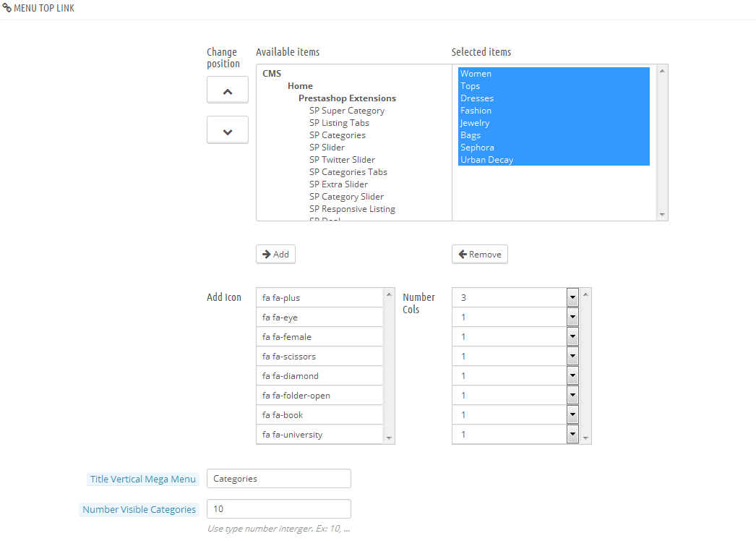Select Jewelry in Selected items
The width and height of the screenshot is (756, 541).
tap(554, 122)
